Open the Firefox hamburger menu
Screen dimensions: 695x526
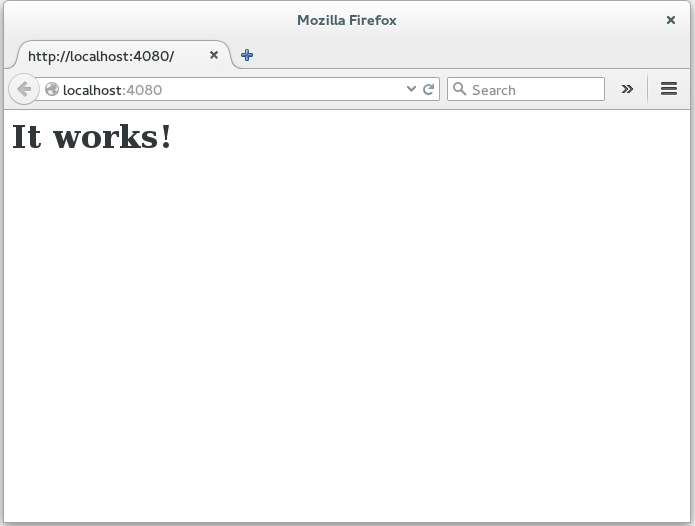pyautogui.click(x=669, y=89)
